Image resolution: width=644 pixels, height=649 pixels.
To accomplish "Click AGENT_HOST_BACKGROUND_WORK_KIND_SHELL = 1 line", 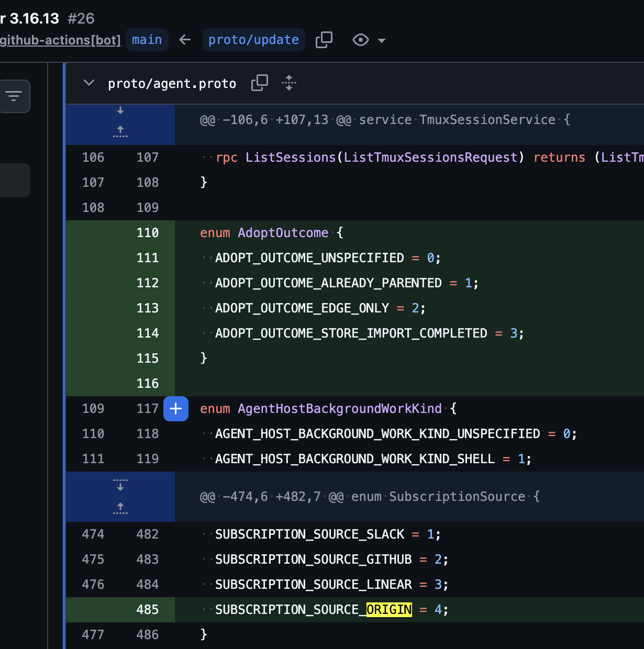I will 373,459.
